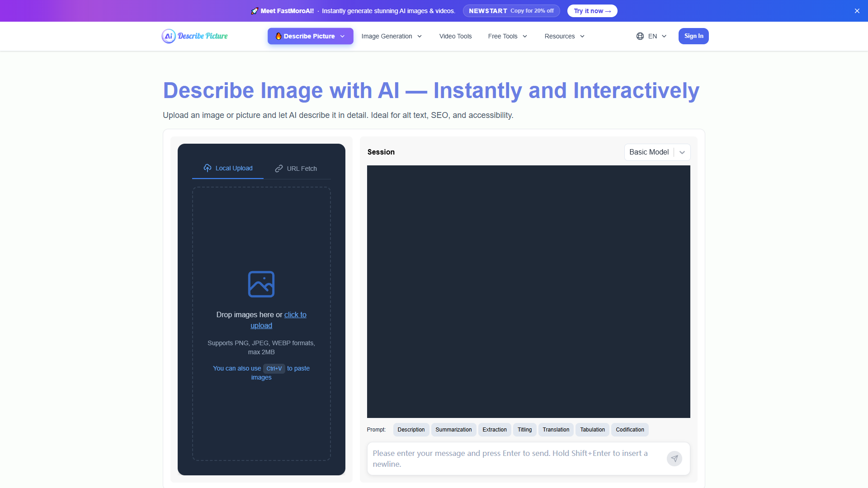Switch to Local Upload tab
The width and height of the screenshot is (868, 488).
coord(228,168)
